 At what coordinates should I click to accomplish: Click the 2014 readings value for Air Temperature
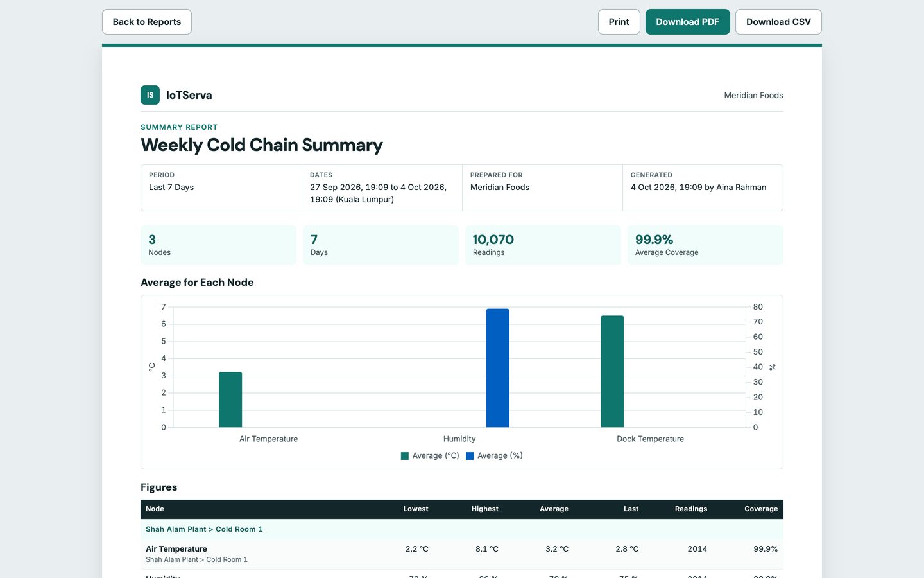(697, 549)
